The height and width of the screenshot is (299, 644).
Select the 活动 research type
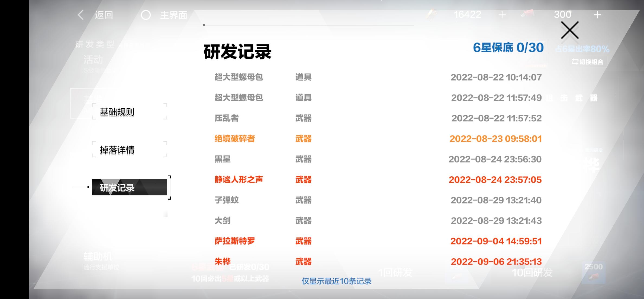[93, 60]
